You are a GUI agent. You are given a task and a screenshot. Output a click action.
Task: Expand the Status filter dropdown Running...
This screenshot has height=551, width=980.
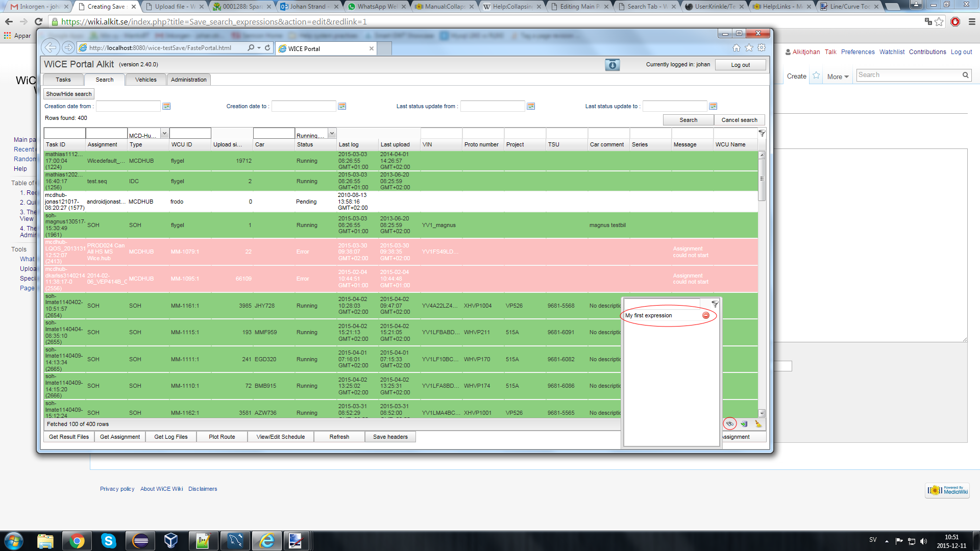(x=332, y=134)
